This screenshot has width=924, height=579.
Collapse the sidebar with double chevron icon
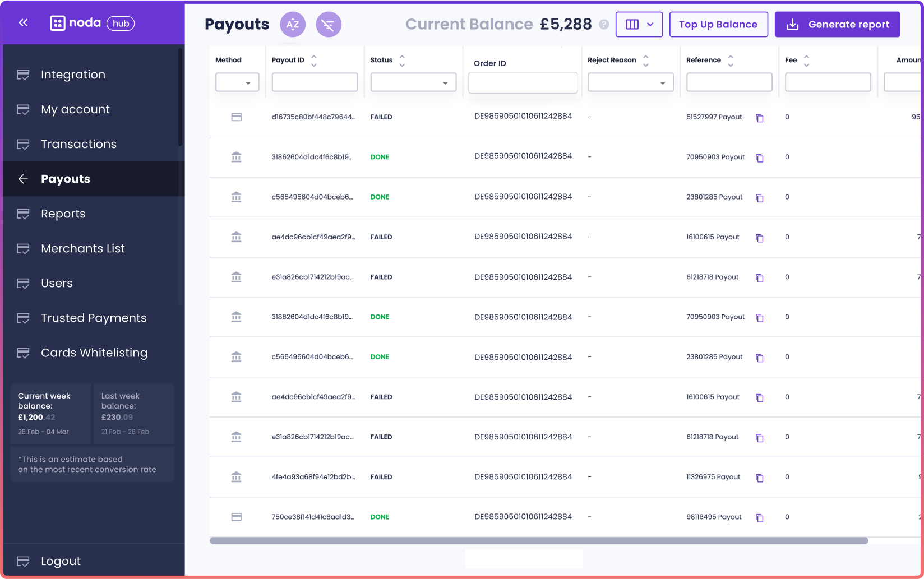click(x=23, y=23)
